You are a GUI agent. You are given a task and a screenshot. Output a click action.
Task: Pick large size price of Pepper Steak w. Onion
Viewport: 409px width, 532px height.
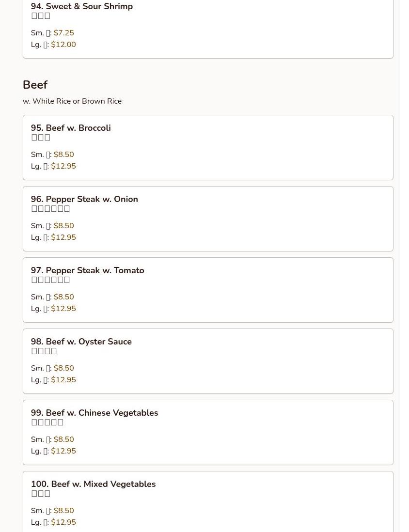pyautogui.click(x=63, y=237)
